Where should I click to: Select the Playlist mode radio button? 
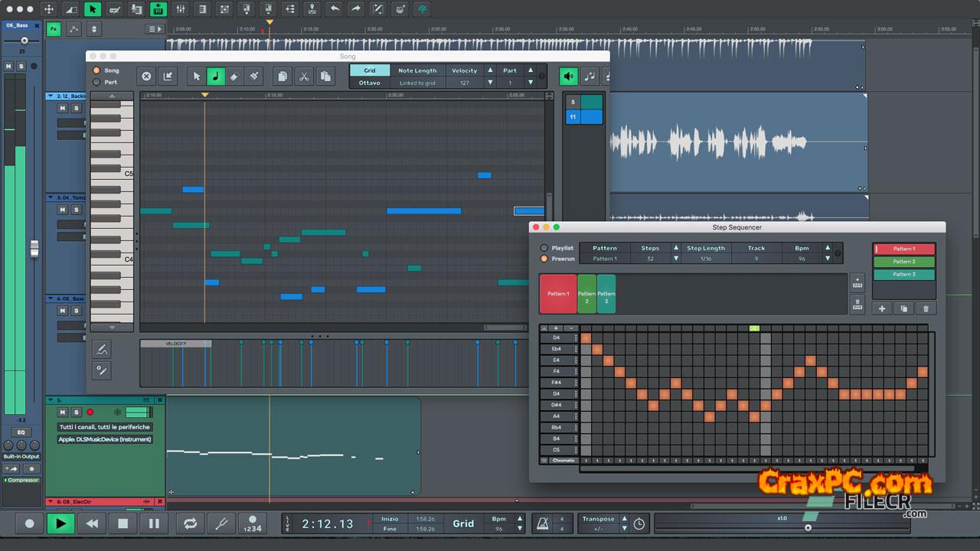coord(544,248)
